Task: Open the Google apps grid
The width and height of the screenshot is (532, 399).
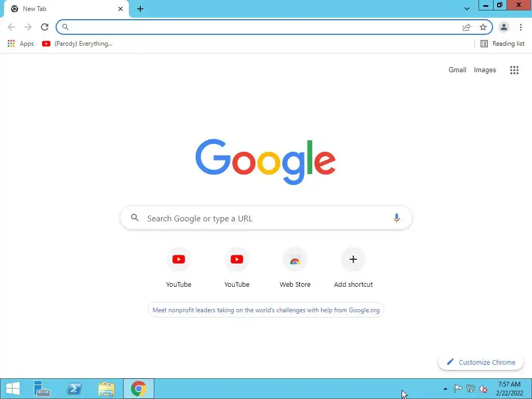Action: coord(514,70)
